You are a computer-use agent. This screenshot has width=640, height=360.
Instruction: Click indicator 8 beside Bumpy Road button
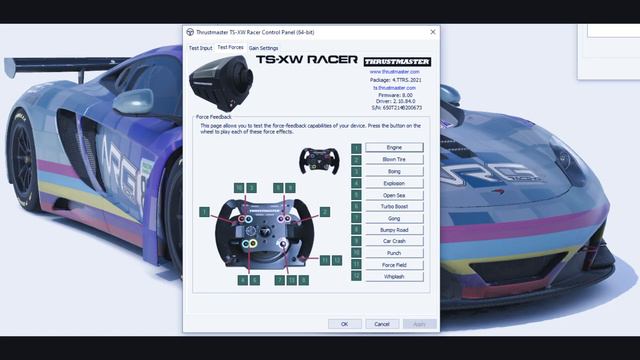(356, 230)
